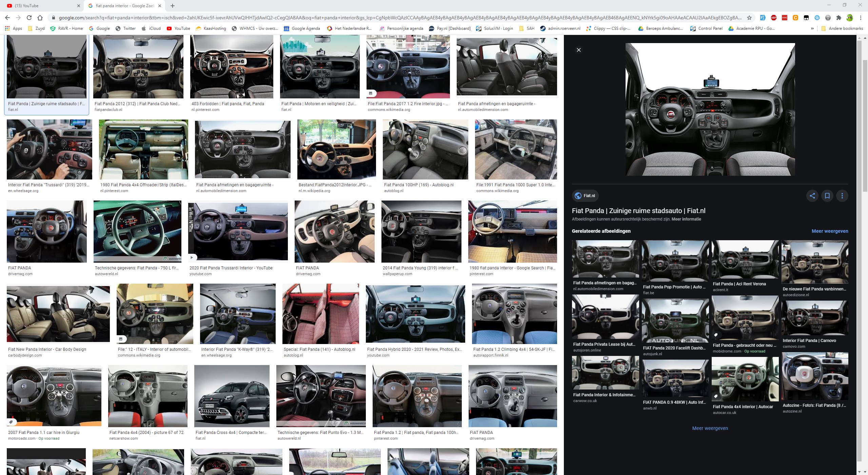Expand hidden bookmarks with double chevron
Viewport: 868px width, 475px height.
pos(812,28)
